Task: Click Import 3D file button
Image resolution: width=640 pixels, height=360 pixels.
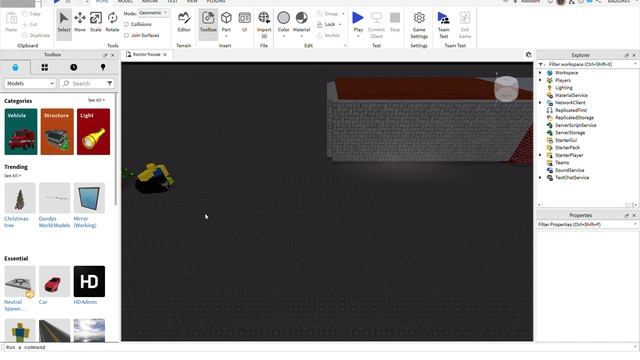Action: coord(264,24)
